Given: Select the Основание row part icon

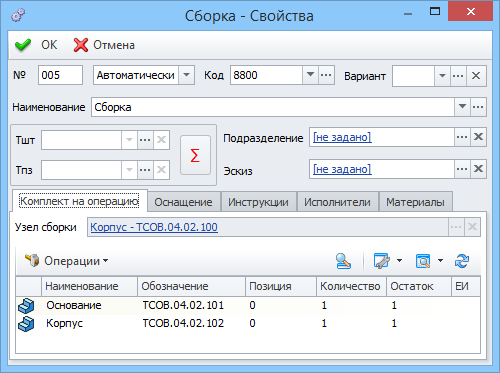Looking at the screenshot, I should (26, 306).
